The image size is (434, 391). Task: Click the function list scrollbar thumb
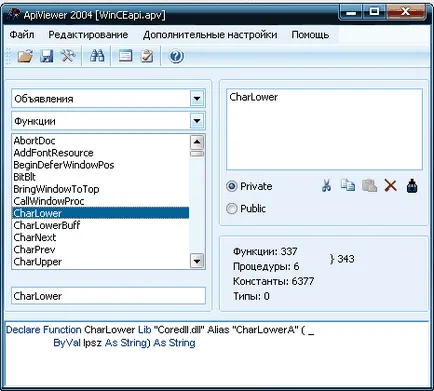pos(197,154)
